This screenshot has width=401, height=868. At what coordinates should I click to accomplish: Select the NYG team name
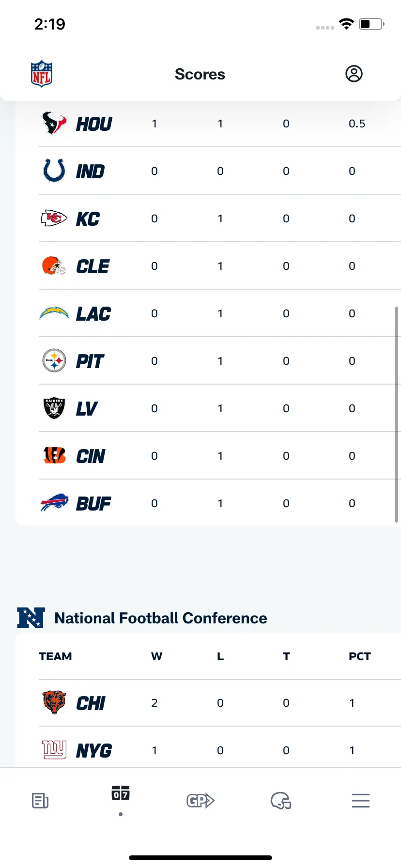tap(94, 750)
